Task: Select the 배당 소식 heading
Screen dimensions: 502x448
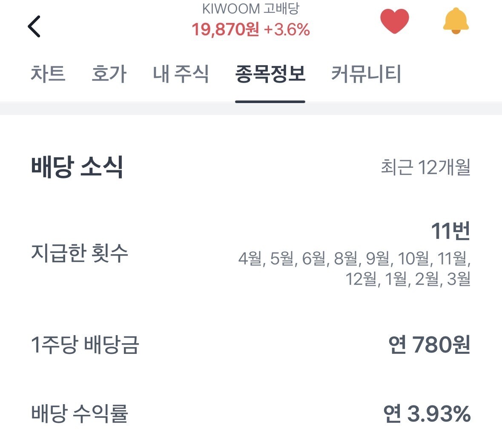Action: tap(77, 167)
